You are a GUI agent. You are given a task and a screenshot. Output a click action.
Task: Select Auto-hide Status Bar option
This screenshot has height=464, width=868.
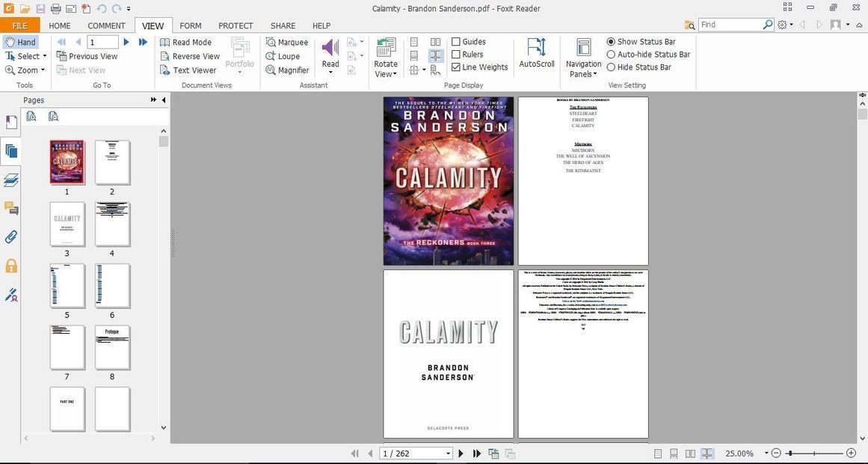pyautogui.click(x=611, y=55)
